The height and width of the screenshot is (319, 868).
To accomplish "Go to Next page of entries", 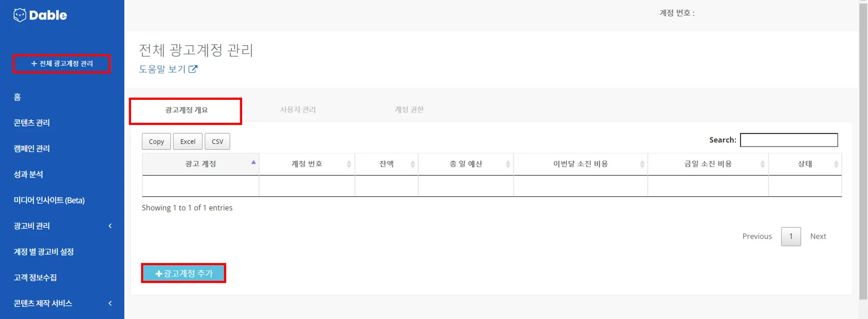I will [818, 237].
